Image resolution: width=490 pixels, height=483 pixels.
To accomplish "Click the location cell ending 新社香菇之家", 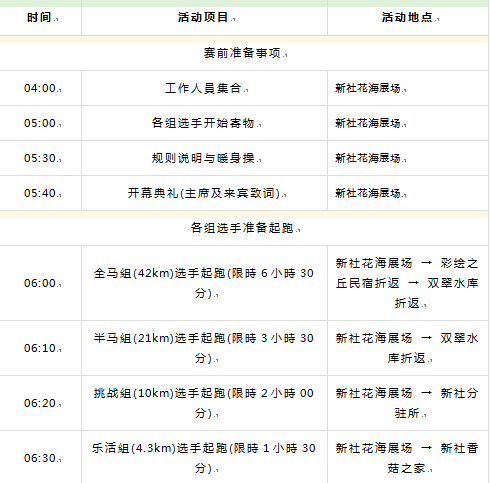I will [x=408, y=457].
